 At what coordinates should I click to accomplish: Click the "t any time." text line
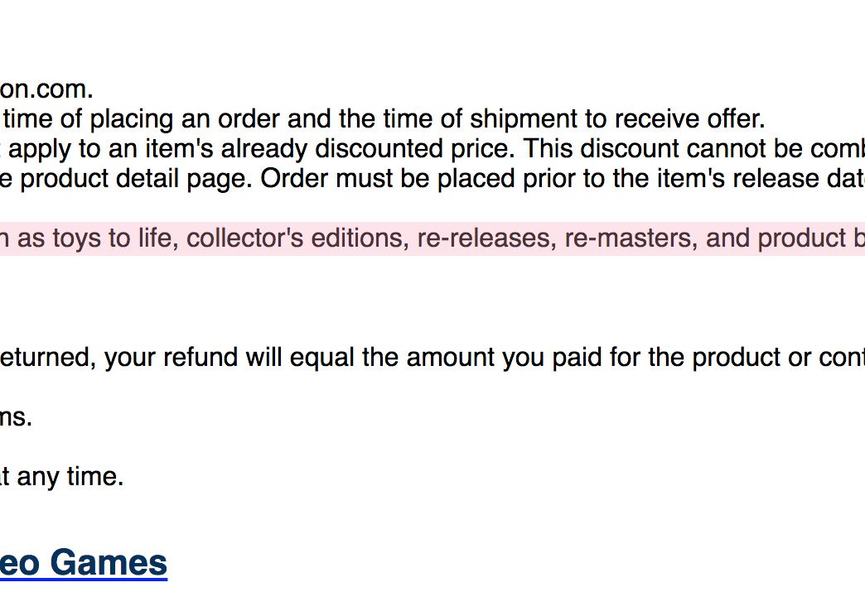[x=61, y=476]
